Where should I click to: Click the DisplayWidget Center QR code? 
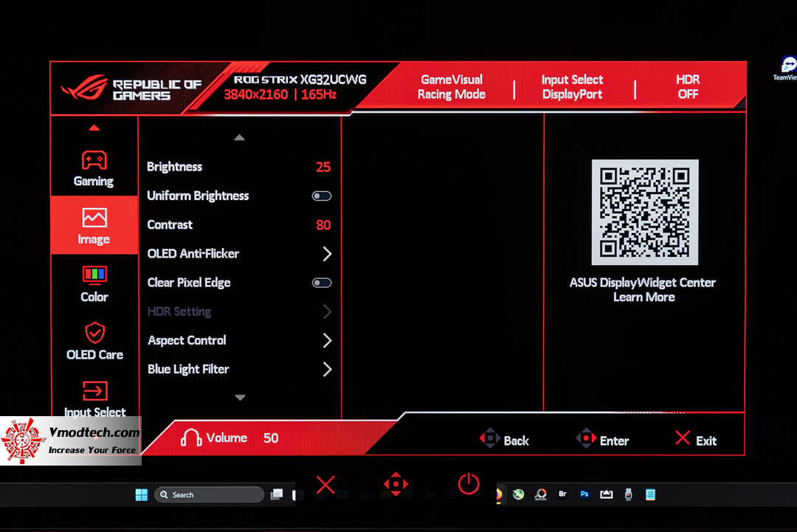(644, 212)
